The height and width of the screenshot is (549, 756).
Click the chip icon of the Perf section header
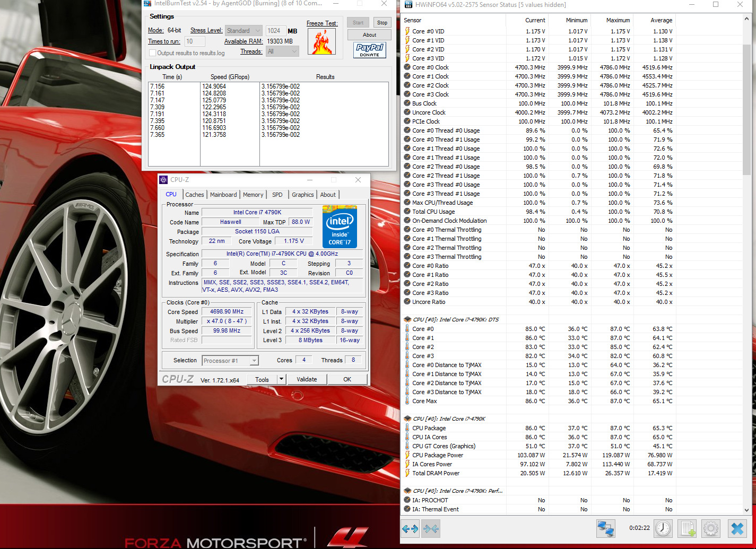[x=407, y=491]
